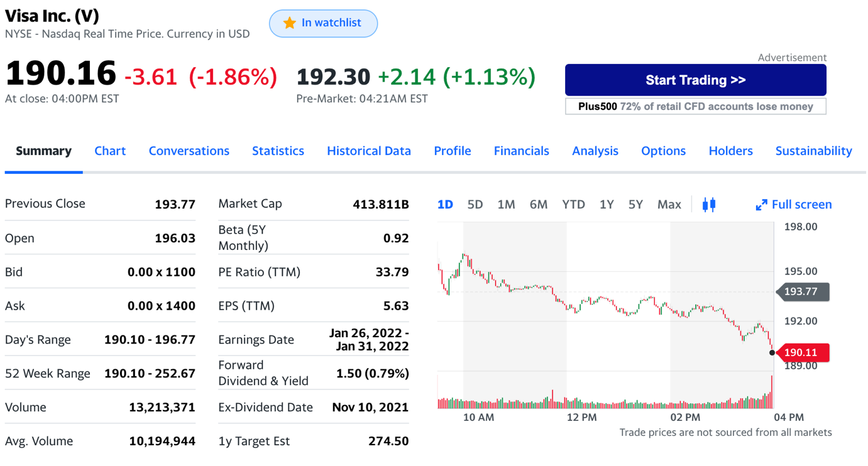Click the dividend value 1.50 (0.79%)

373,374
